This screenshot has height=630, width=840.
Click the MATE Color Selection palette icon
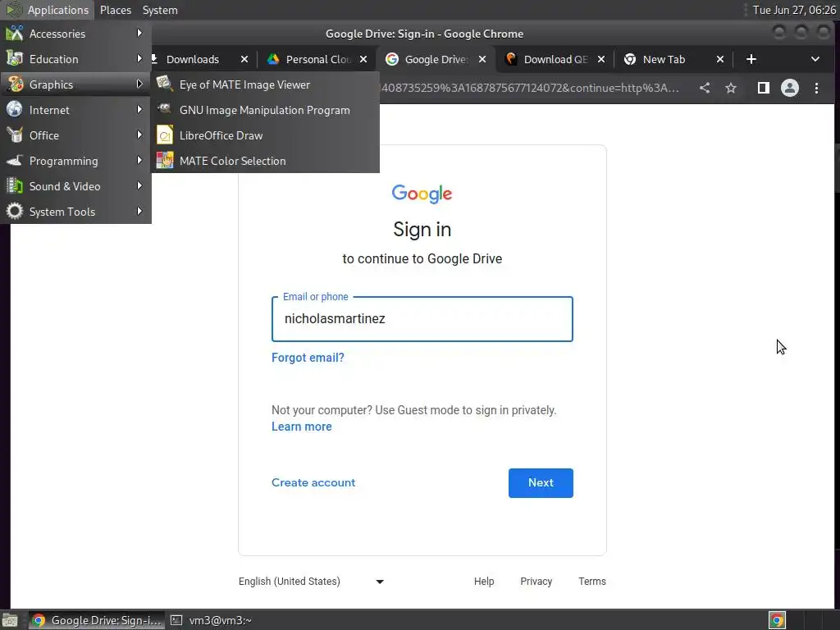[x=164, y=161]
